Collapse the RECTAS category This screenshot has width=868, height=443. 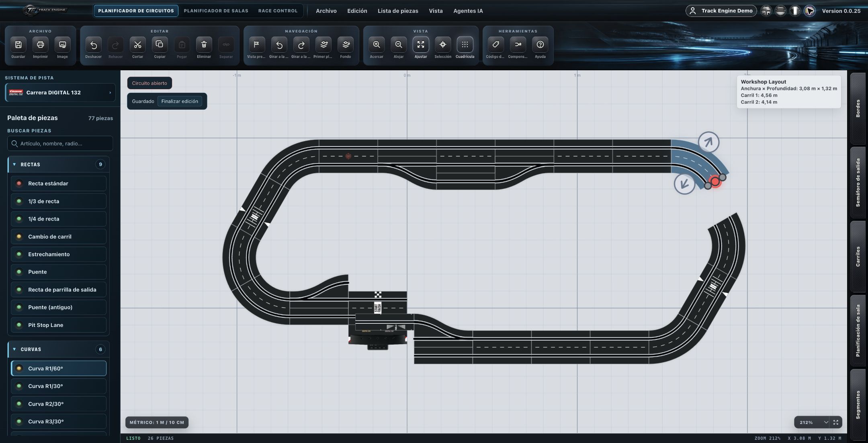58,165
